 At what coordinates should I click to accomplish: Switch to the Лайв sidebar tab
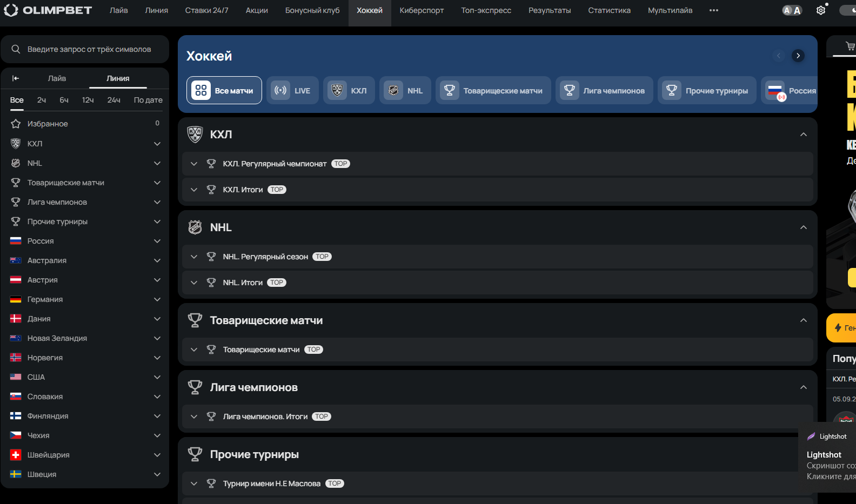[57, 78]
